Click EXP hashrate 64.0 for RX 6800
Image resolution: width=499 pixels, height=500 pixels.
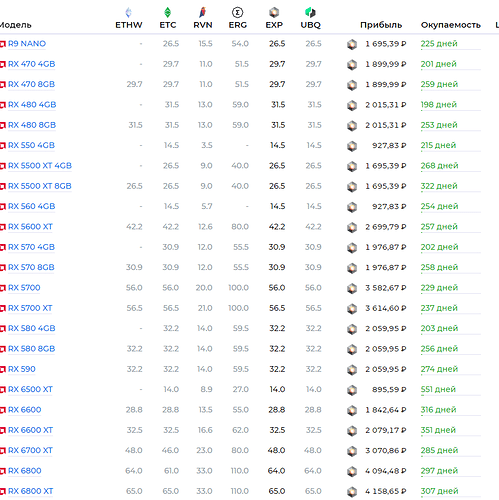click(276, 471)
